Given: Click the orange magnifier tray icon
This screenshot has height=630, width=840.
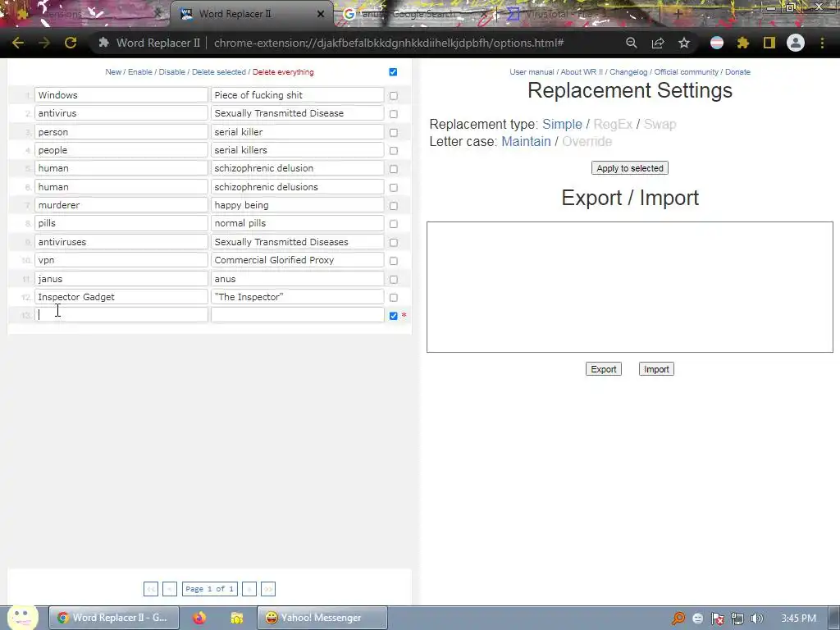Looking at the screenshot, I should click(678, 619).
